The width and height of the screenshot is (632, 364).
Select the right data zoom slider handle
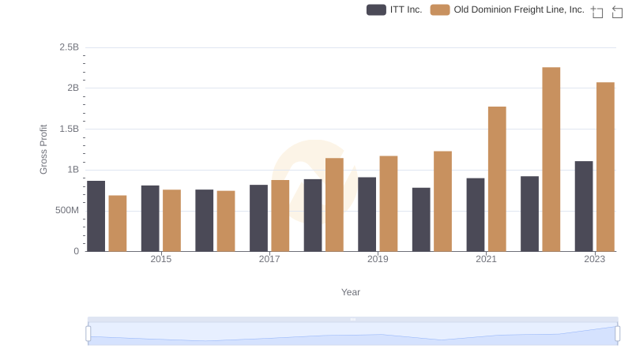click(617, 333)
